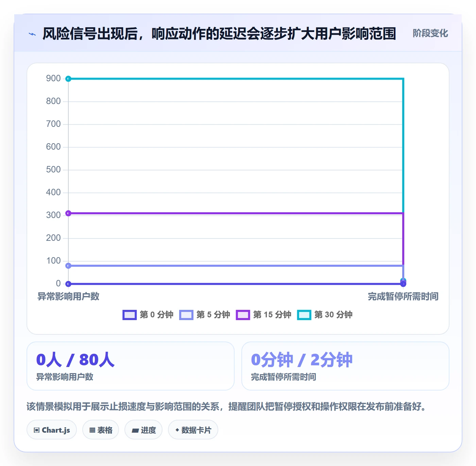Click the 700 y-axis label
This screenshot has height=466, width=476.
coord(53,124)
